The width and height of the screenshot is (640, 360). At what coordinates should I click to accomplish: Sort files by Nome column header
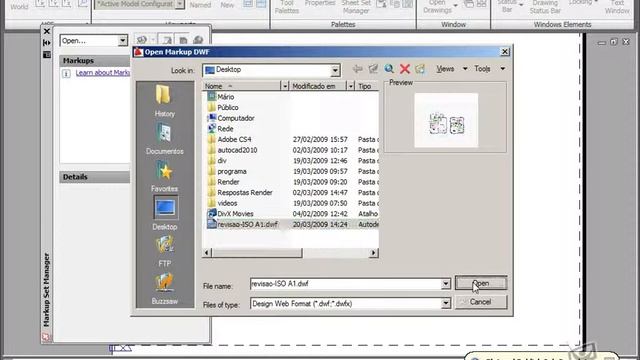pyautogui.click(x=242, y=86)
